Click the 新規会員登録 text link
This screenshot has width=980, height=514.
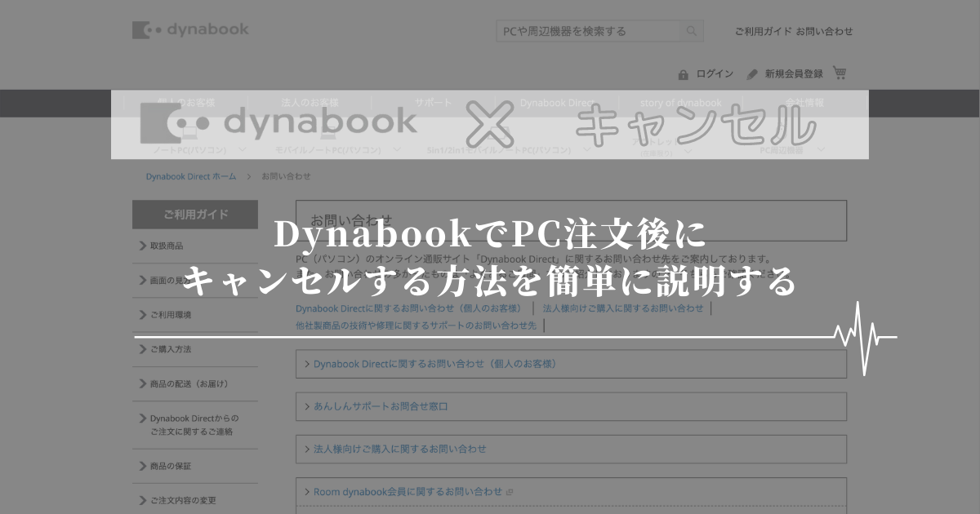[794, 74]
